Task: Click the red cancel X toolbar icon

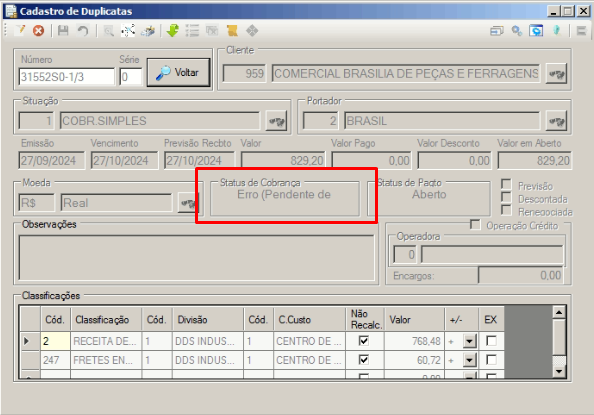Action: 38,30
